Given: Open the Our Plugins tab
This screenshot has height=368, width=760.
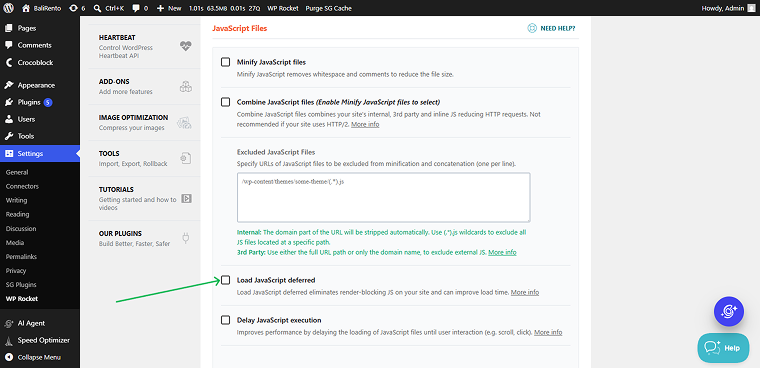Looking at the screenshot, I should point(145,238).
